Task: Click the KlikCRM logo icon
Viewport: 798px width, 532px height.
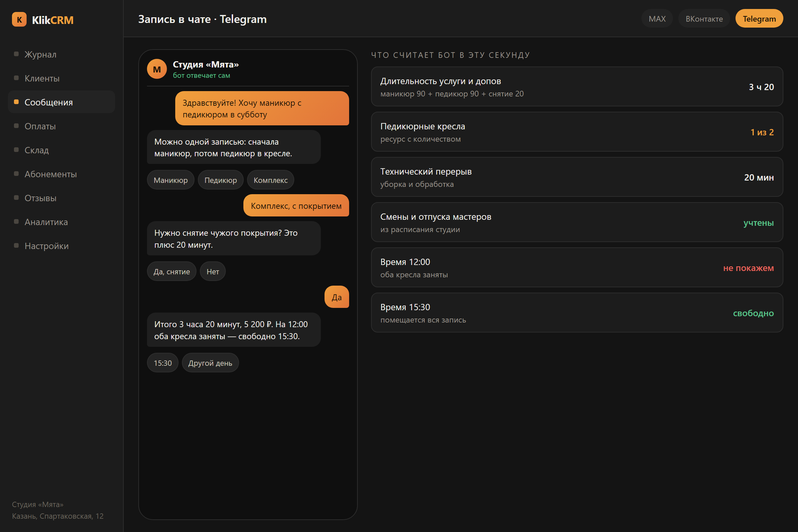Action: [x=19, y=20]
